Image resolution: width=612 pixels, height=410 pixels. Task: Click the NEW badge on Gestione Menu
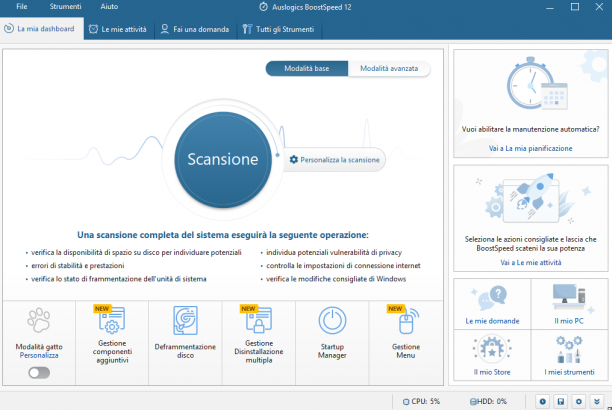[x=395, y=308]
